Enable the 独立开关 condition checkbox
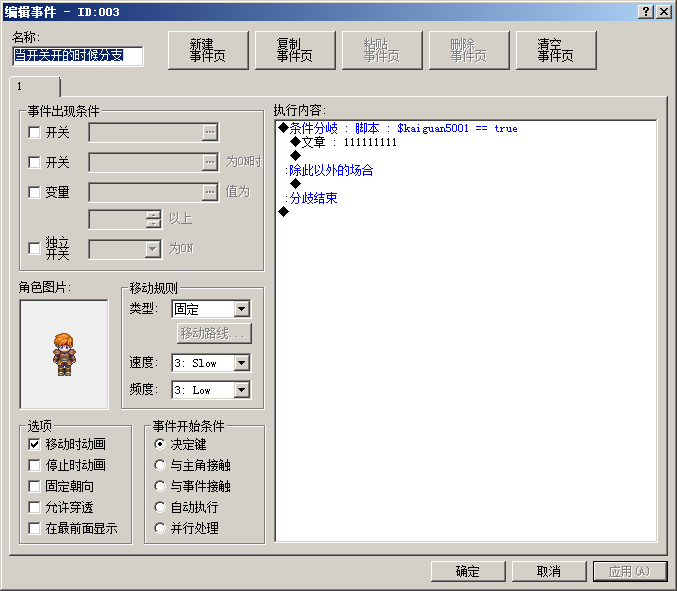Image resolution: width=677 pixels, height=591 pixels. (x=34, y=248)
